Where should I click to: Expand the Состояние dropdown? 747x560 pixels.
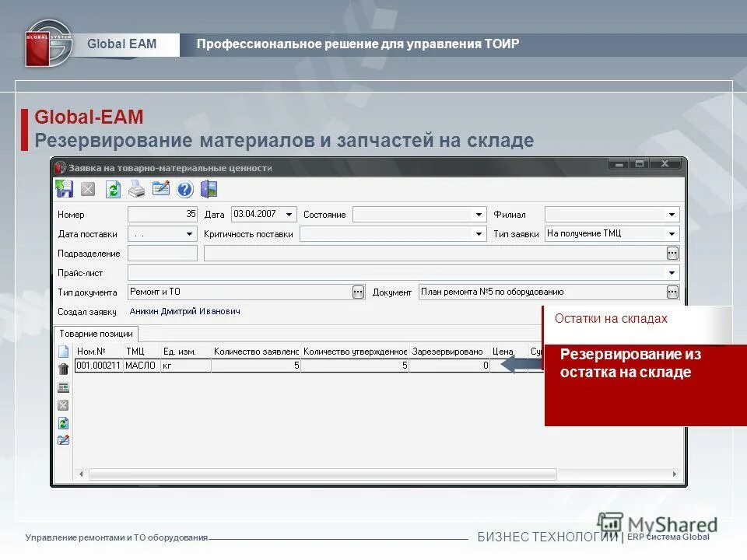[x=479, y=215]
